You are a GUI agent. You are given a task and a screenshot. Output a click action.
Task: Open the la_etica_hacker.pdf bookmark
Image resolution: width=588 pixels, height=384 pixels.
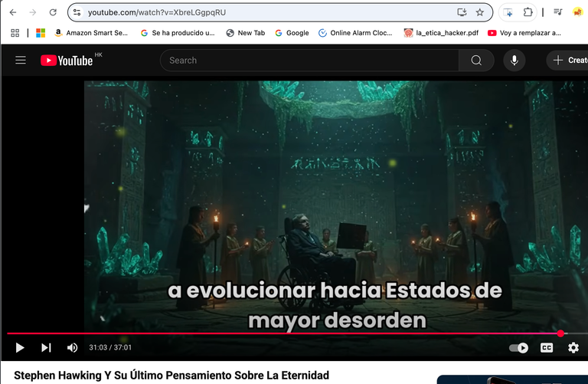(x=441, y=33)
